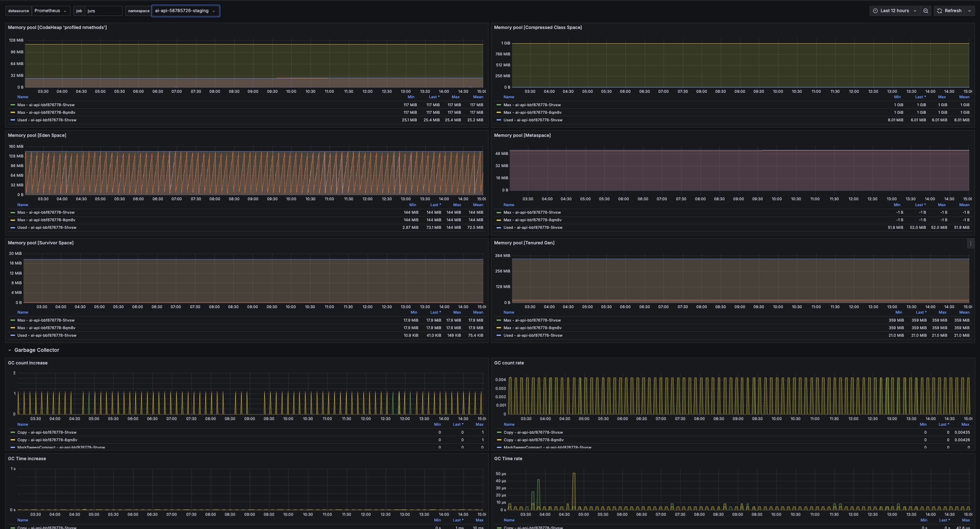Viewport: 980px width, 529px height.
Task: Click the job input field containing jvm
Action: [103, 11]
